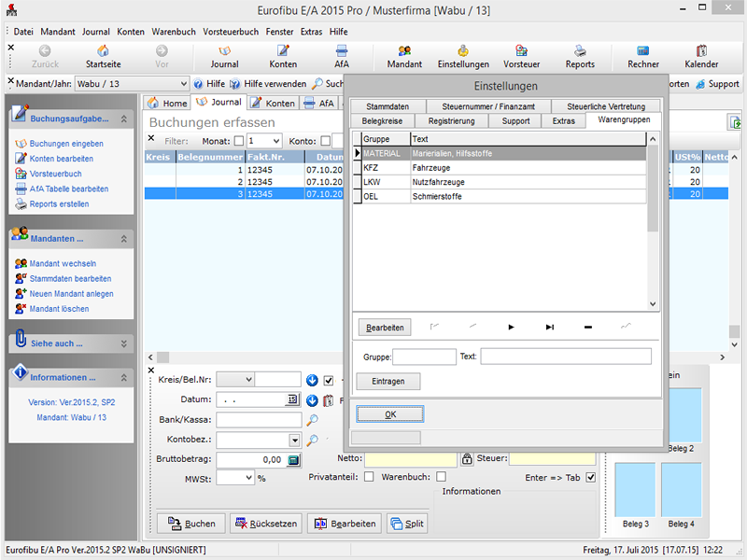Screen dimensions: 747x560
Task: Select the KFZ Fahrzeuge row
Action: [500, 168]
